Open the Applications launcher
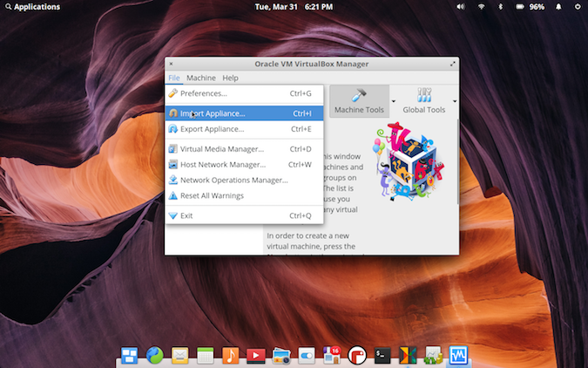588x368 pixels. (32, 7)
